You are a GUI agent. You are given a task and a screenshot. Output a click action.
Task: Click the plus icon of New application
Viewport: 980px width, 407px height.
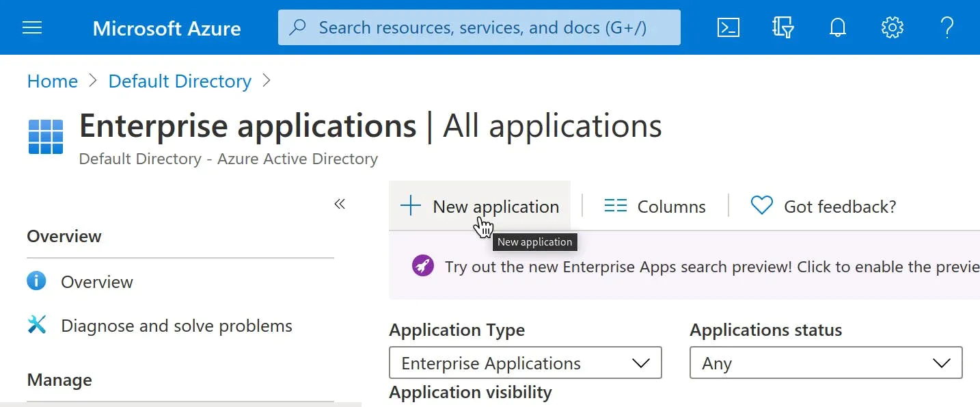click(411, 205)
